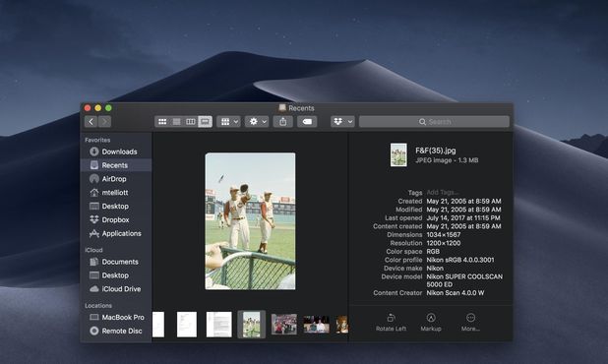The height and width of the screenshot is (364, 608).
Task: Click the Last opened July 14, 2017 value
Action: [463, 217]
